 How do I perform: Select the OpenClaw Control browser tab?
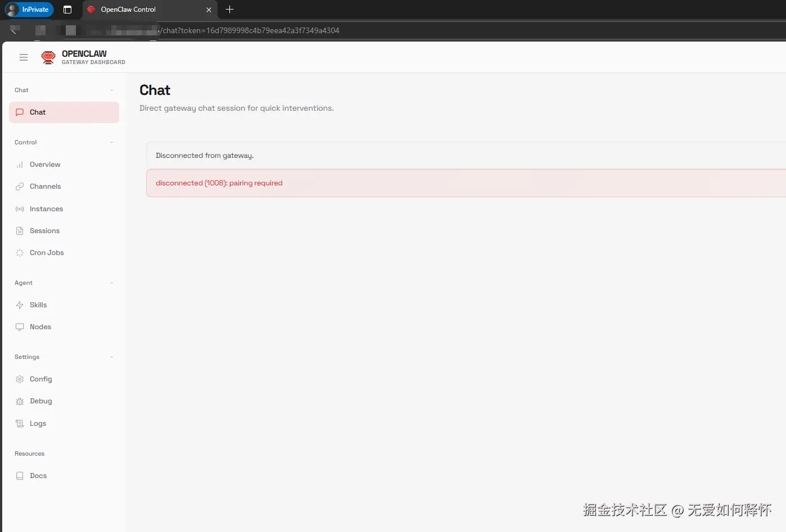[150, 10]
